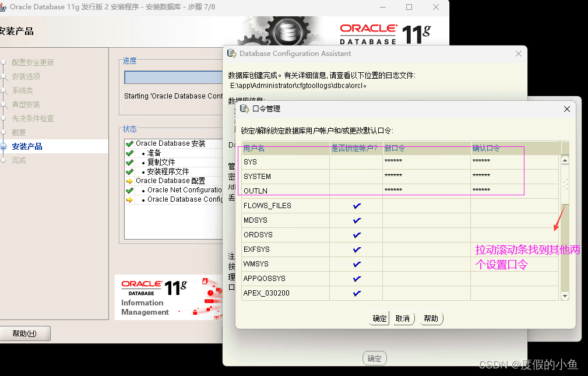
Task: Click the Oracle 11g Information Management banner
Action: (x=169, y=297)
